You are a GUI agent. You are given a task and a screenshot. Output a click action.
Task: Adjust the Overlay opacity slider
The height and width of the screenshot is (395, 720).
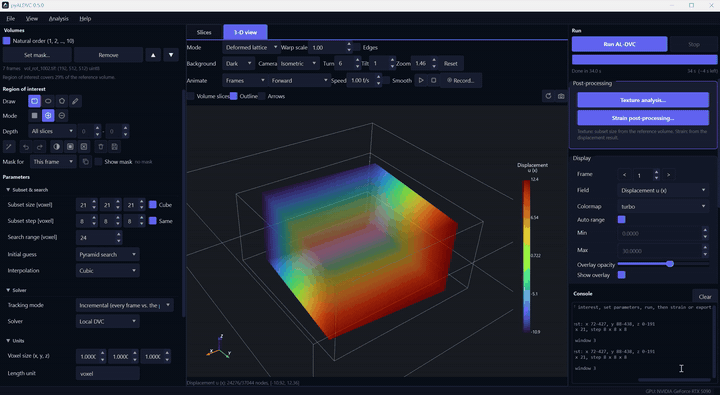pyautogui.click(x=664, y=264)
